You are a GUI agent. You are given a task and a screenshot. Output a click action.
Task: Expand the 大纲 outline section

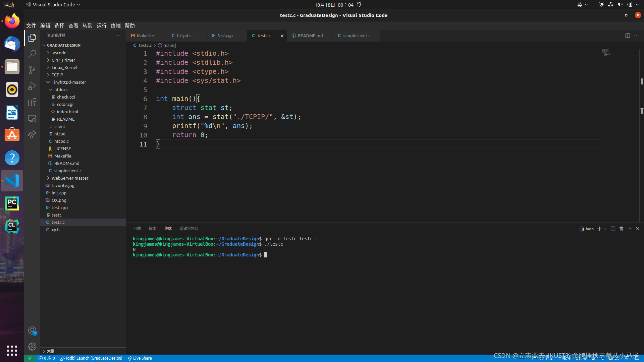pos(83,351)
